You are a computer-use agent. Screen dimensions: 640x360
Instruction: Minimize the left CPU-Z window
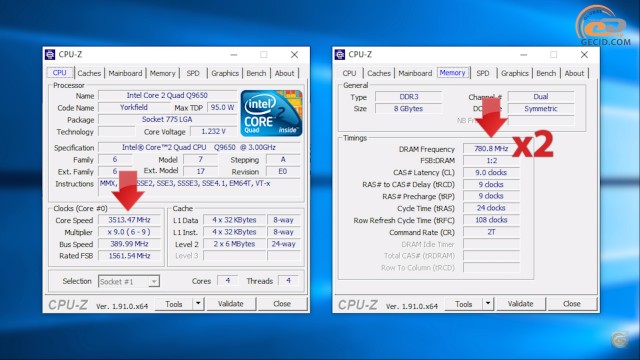234,54
